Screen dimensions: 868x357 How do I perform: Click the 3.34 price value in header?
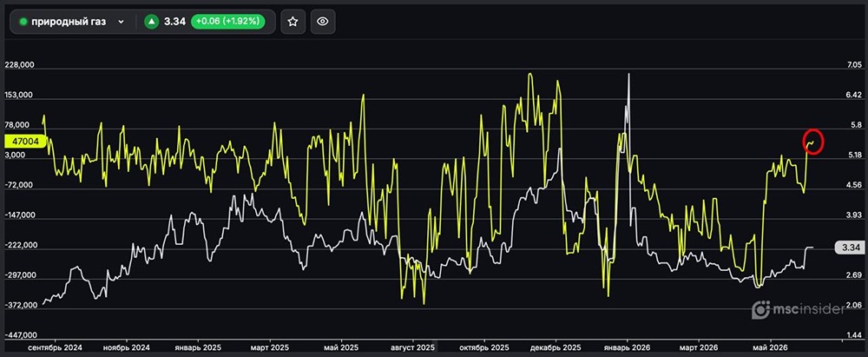coord(174,23)
